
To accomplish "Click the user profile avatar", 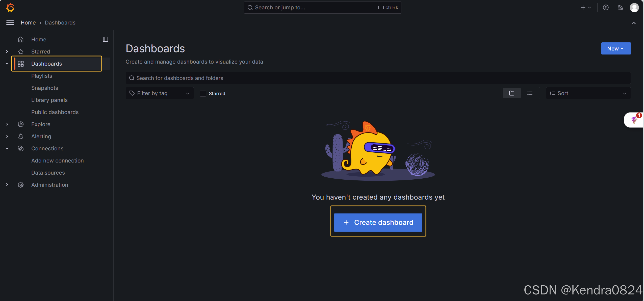I will coord(634,8).
